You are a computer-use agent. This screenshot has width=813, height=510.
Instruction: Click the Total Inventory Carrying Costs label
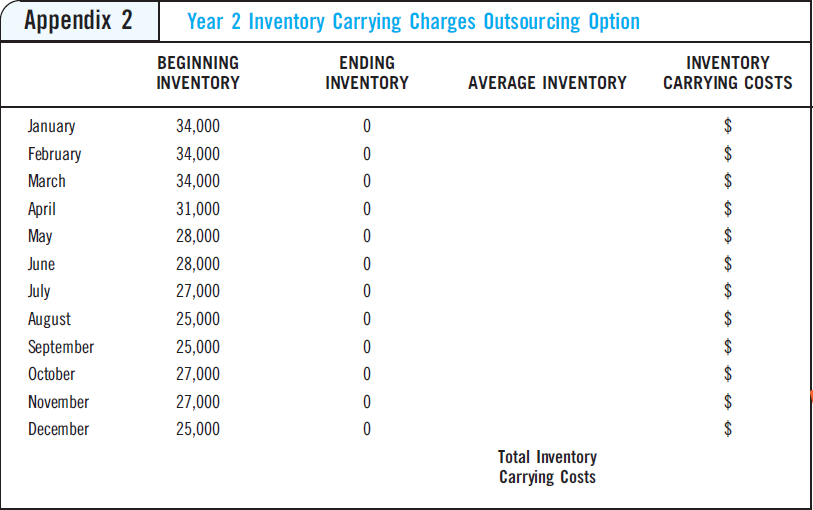tap(547, 467)
